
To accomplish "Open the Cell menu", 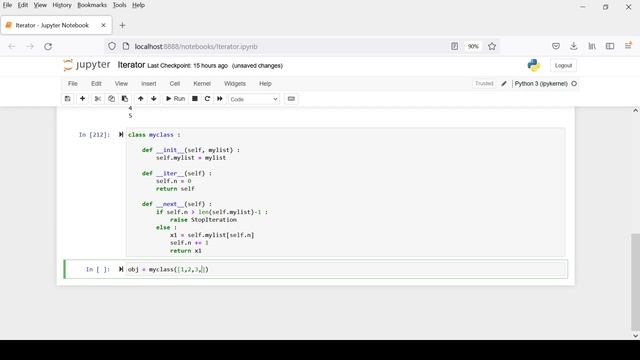I will point(175,84).
